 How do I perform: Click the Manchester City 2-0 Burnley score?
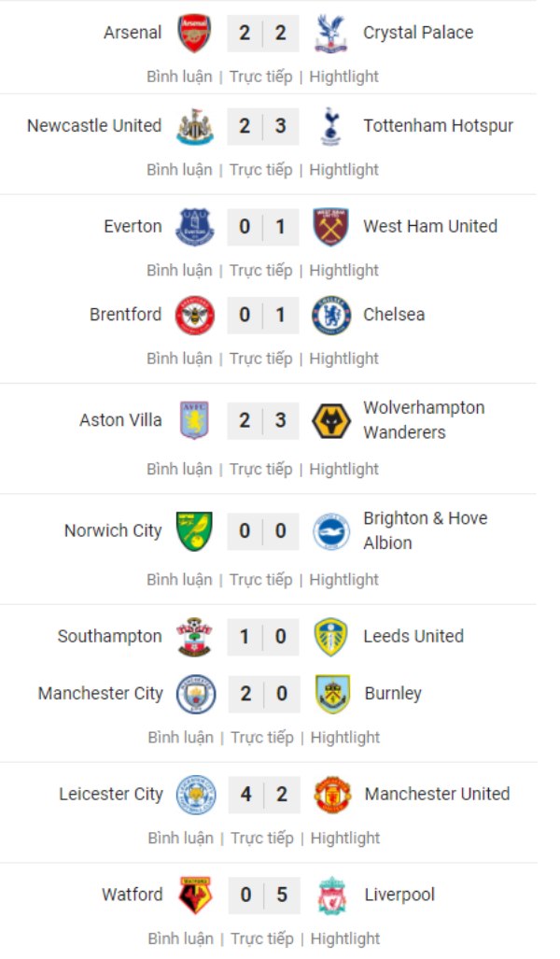pyautogui.click(x=263, y=694)
